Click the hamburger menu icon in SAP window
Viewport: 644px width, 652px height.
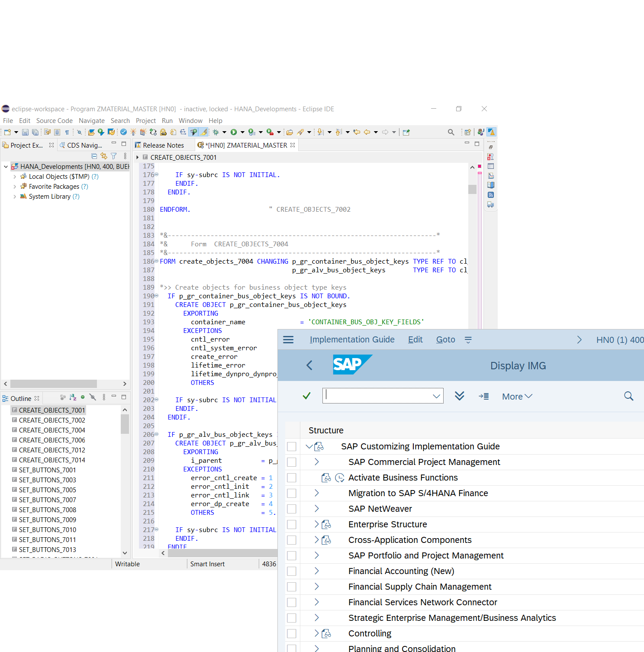coord(288,340)
